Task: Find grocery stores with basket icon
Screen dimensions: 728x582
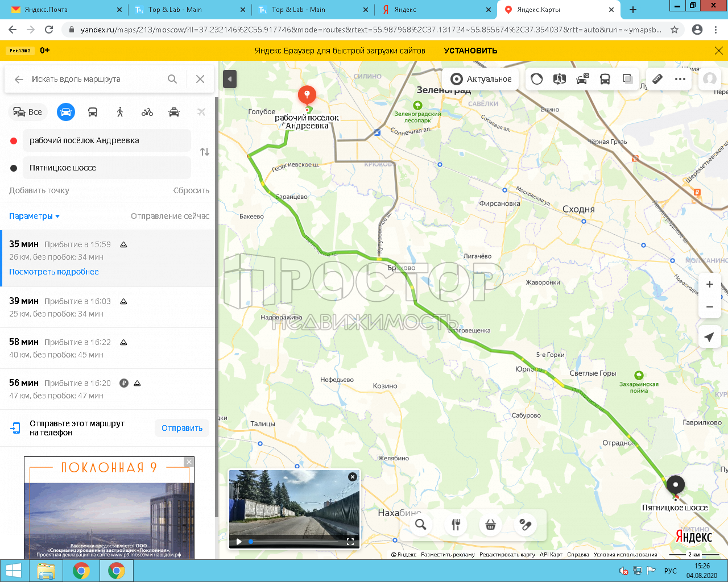Action: click(490, 525)
